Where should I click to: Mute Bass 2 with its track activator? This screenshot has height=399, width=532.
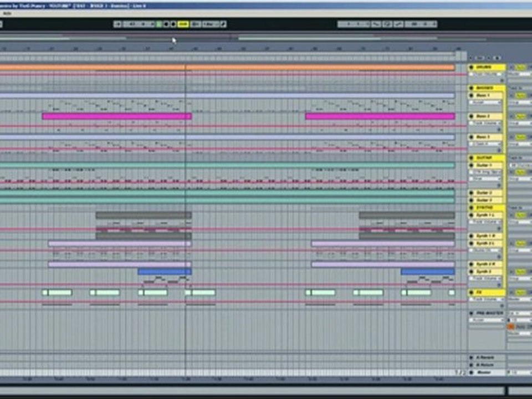point(520,116)
